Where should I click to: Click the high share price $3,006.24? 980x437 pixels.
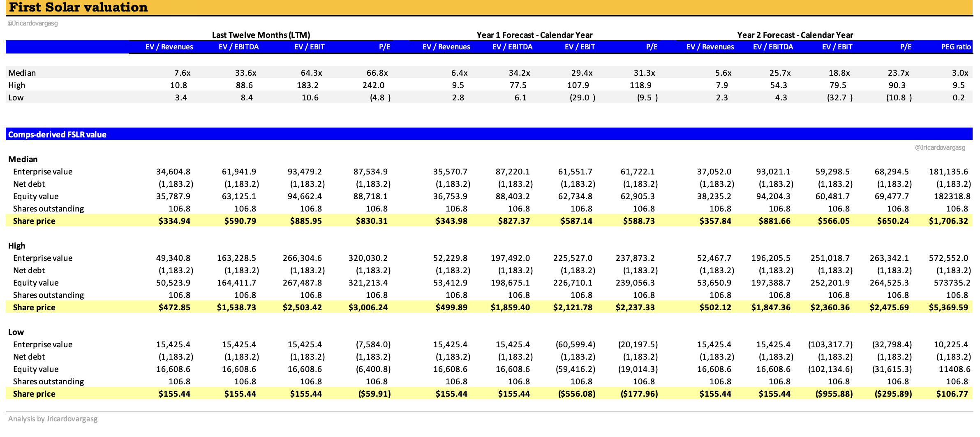(368, 307)
